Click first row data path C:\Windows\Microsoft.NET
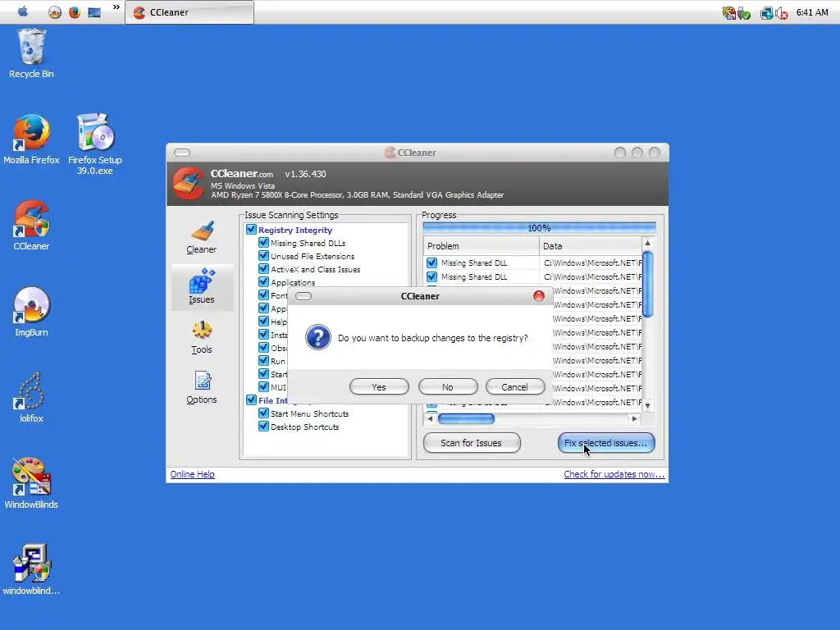The height and width of the screenshot is (630, 840). [592, 262]
